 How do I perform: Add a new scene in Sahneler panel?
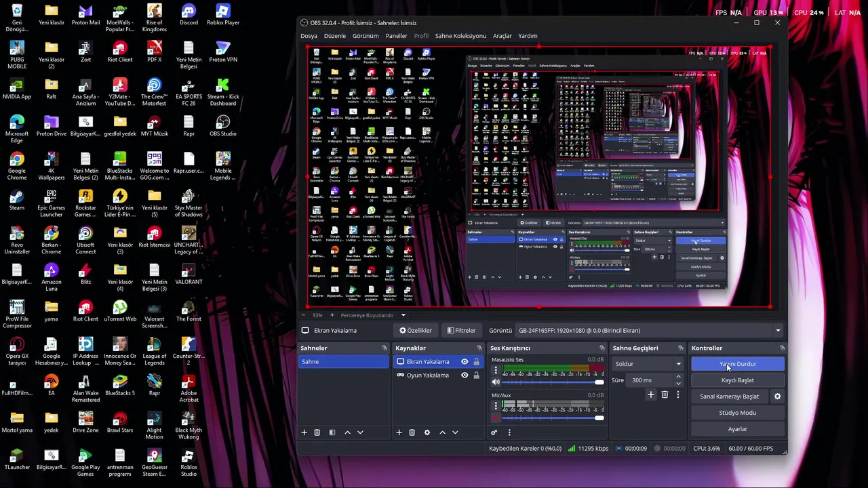pyautogui.click(x=304, y=432)
